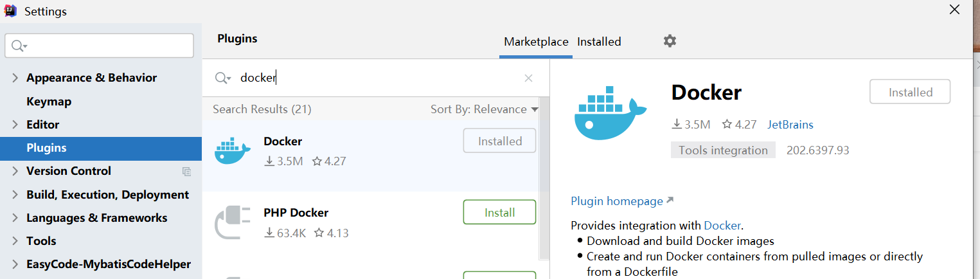Install the PHP Docker plugin
Screen dimensions: 980x279
499,212
